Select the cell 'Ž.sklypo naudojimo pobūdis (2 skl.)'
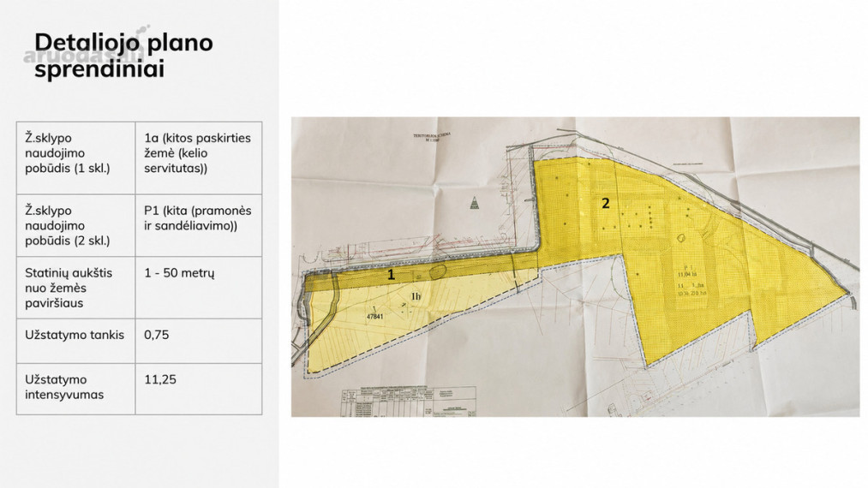 [x=76, y=225]
